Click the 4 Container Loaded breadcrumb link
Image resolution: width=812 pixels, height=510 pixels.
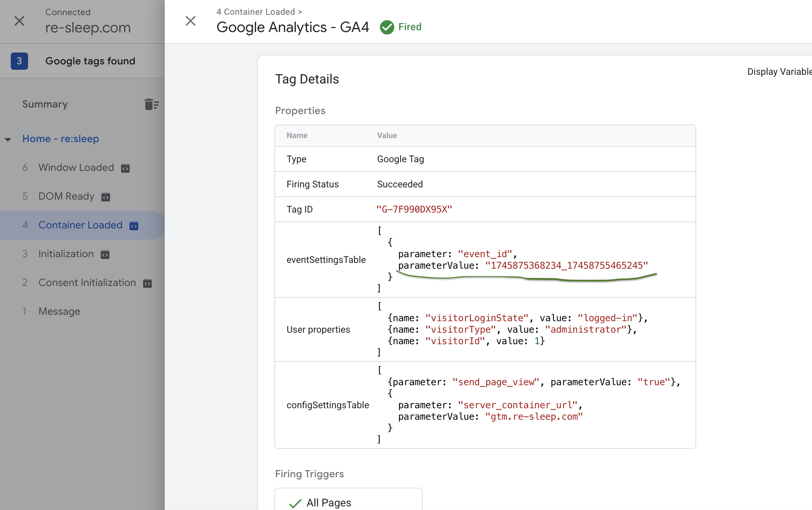click(x=256, y=12)
